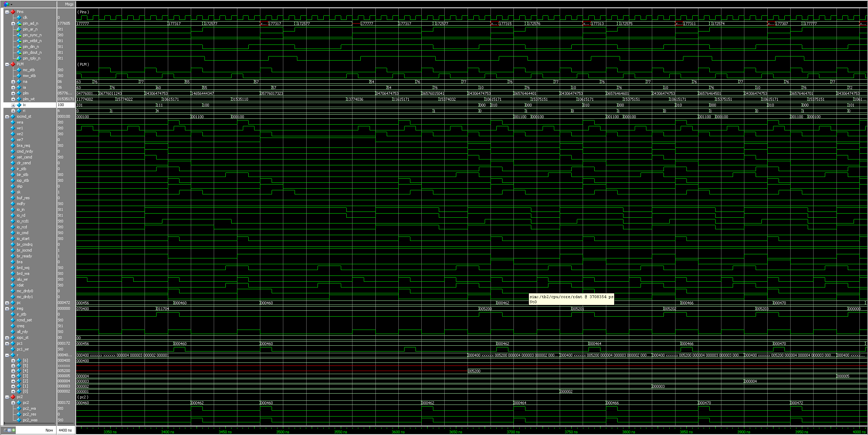Expand the pin_ad_n bus
The height and width of the screenshot is (435, 868).
coord(13,24)
